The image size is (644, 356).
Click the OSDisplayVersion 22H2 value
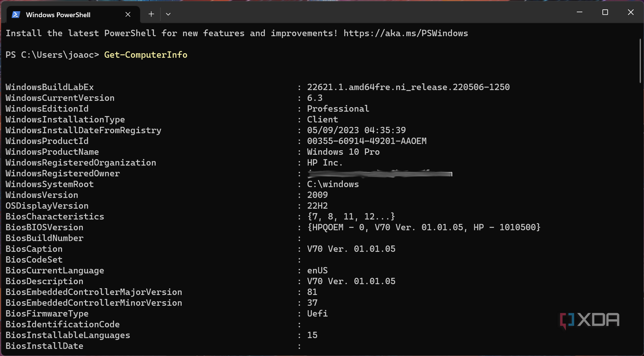click(317, 206)
